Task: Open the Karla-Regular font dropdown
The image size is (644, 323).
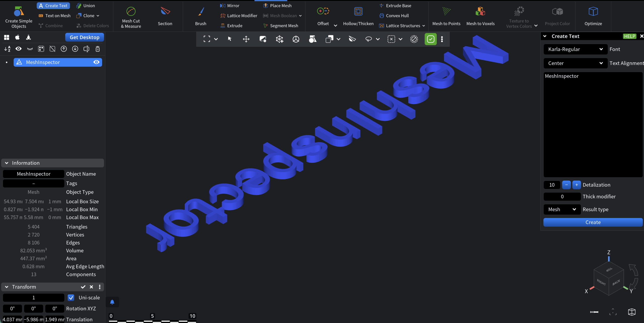Action: (575, 49)
